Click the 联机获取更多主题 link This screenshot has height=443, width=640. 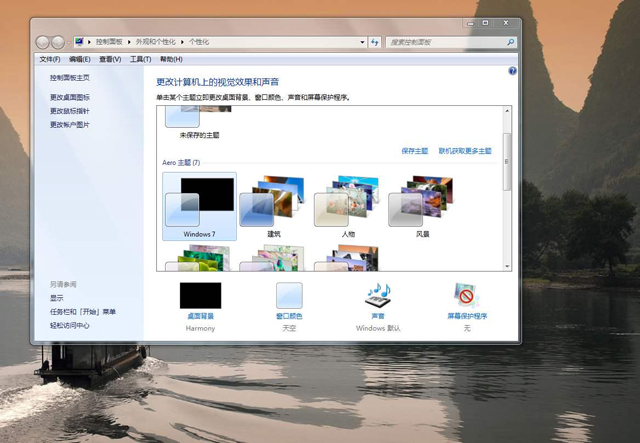coord(465,150)
